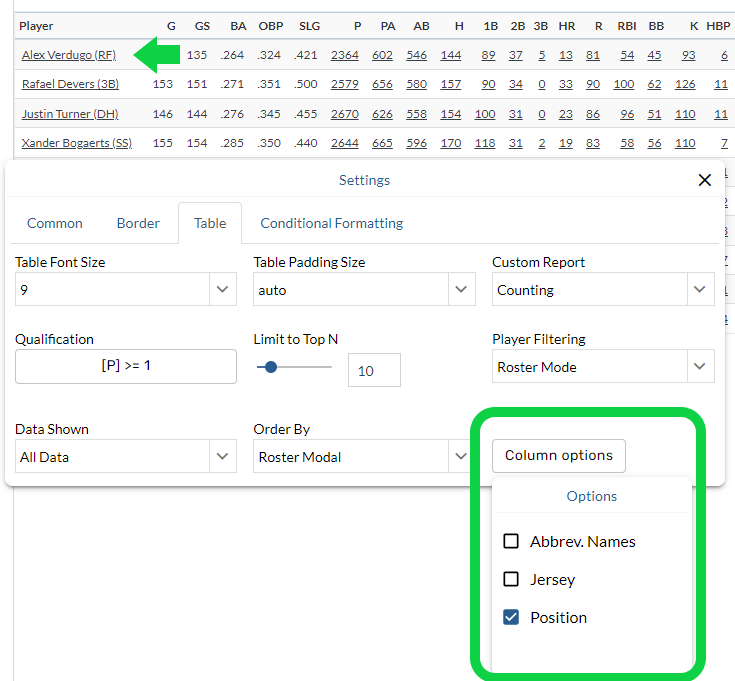This screenshot has height=681, width=735.
Task: Expand the Table Padding Size dropdown
Action: point(364,290)
